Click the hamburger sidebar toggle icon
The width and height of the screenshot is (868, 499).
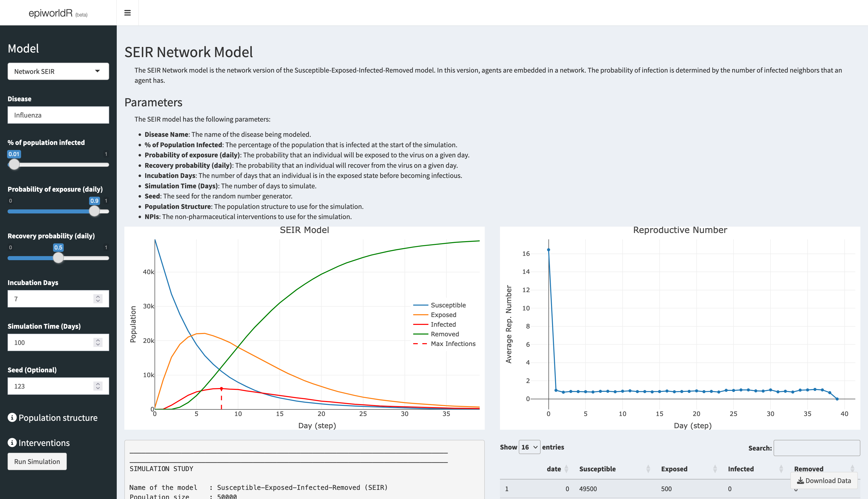point(127,13)
